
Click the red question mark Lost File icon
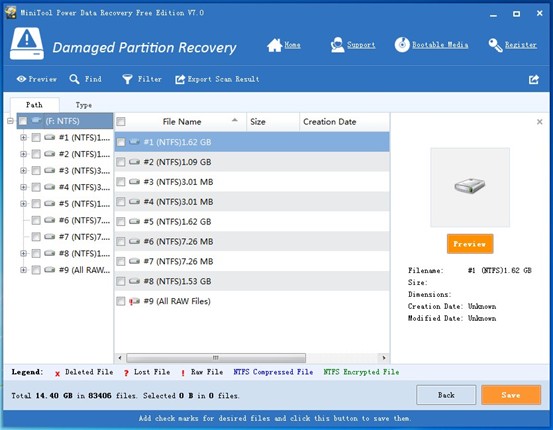click(x=126, y=373)
